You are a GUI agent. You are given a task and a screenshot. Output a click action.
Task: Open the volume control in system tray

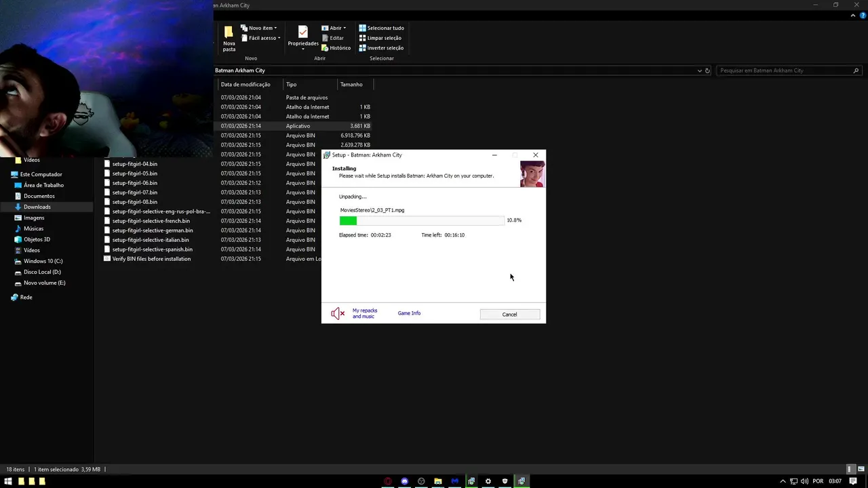804,481
